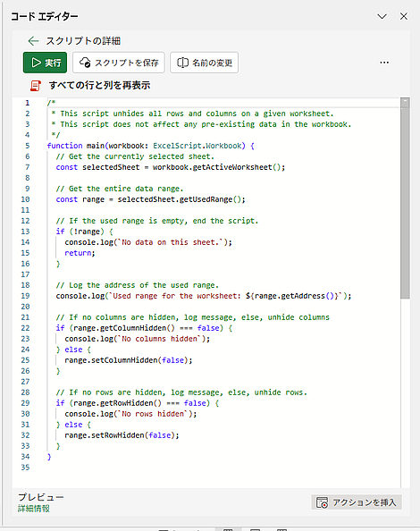Click line number 13 in the gutter
420x531 pixels.
[25, 232]
